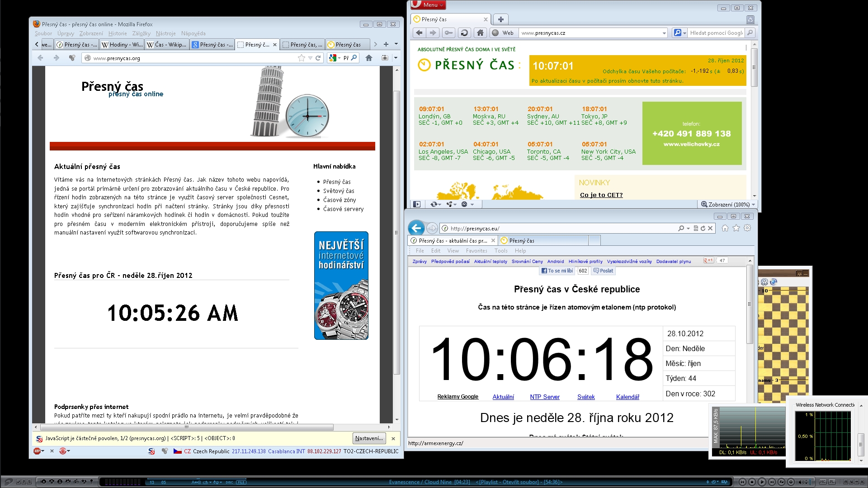Open the Firefox list all tabs dropdown
This screenshot has height=488, width=868.
pyautogui.click(x=396, y=44)
